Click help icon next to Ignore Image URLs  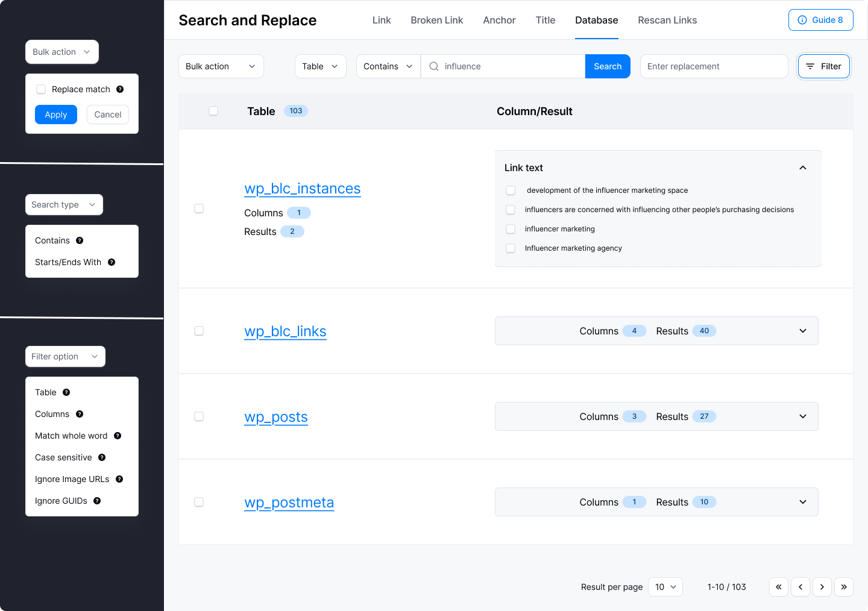click(119, 479)
